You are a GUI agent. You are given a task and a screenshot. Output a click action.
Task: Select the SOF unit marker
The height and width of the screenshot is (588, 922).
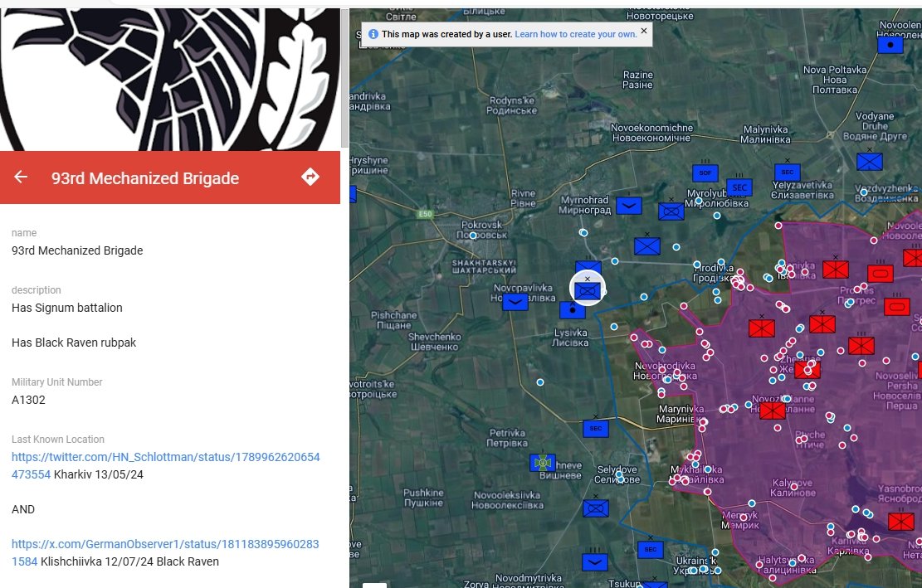point(705,173)
